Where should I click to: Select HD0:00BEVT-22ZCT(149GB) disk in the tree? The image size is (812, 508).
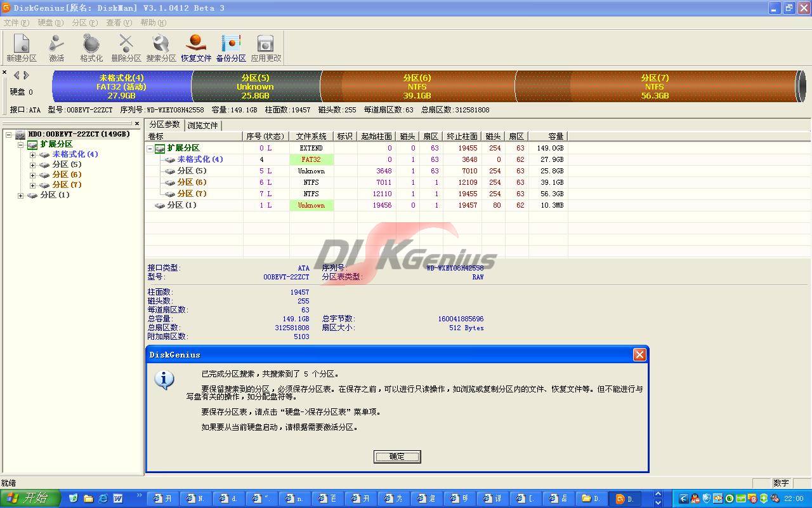[78, 134]
